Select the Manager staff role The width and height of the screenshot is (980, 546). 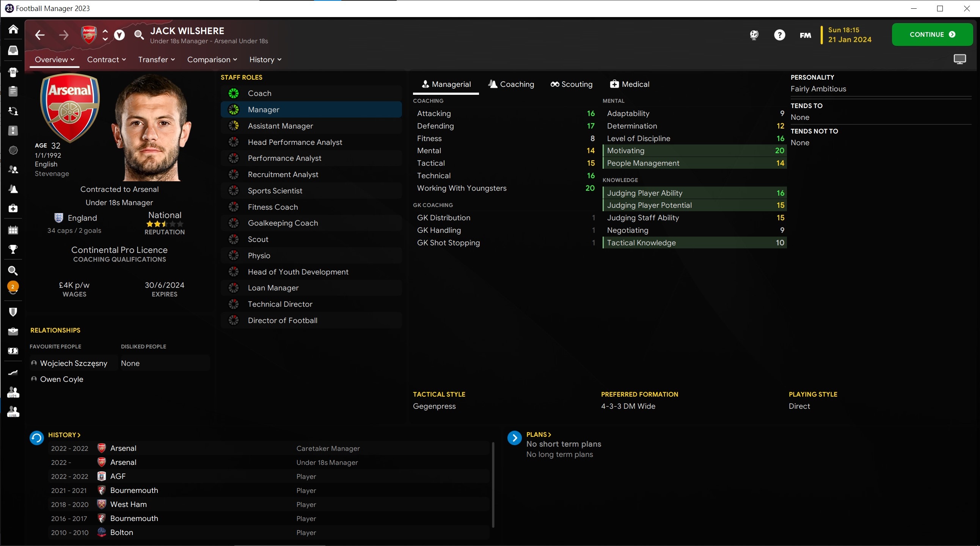[311, 110]
